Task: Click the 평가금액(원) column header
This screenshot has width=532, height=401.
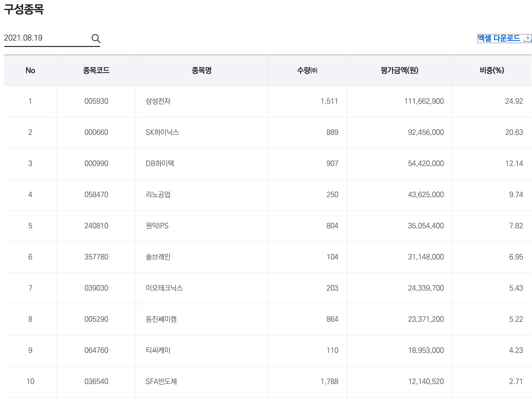Action: click(399, 70)
